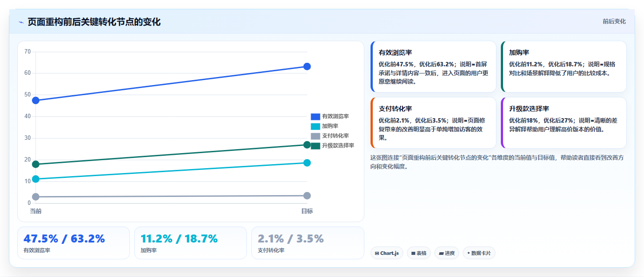The width and height of the screenshot is (644, 277).
Task: Select the 47.5% / 63.2% stat card
Action: [x=74, y=243]
